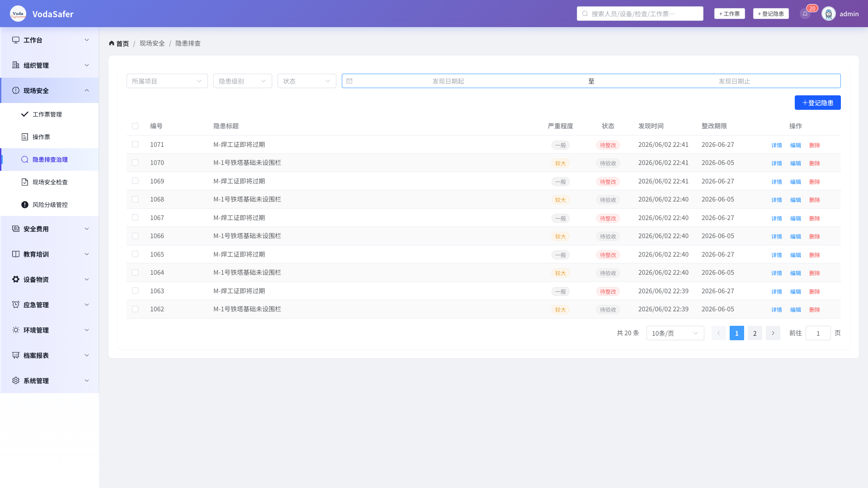Image resolution: width=868 pixels, height=488 pixels.
Task: Click the VodaSafer logo icon
Action: [18, 14]
